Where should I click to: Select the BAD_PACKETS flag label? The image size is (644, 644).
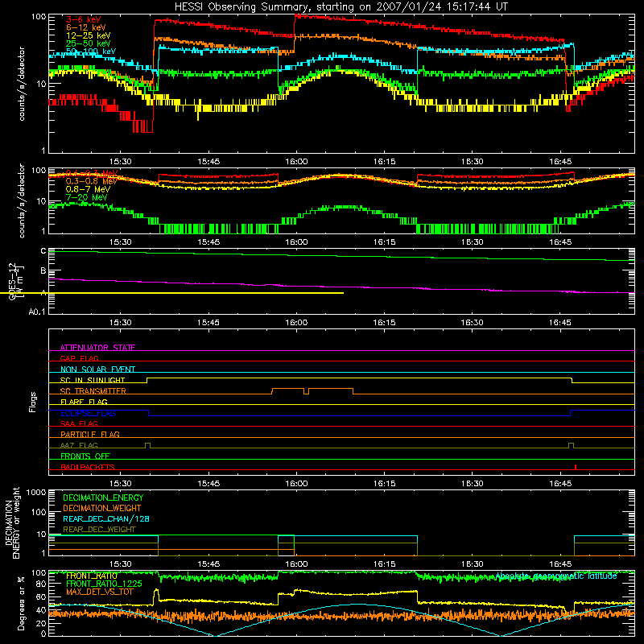(x=88, y=467)
